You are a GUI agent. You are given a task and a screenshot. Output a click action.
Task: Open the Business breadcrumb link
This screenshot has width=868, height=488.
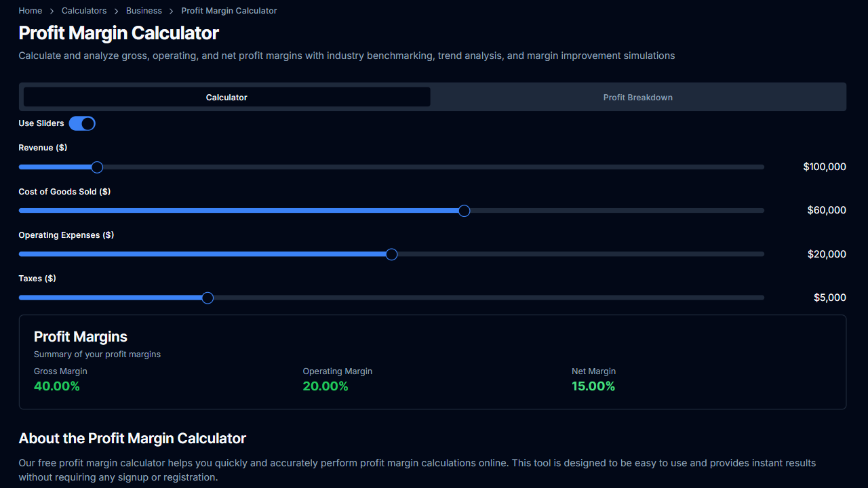[144, 10]
